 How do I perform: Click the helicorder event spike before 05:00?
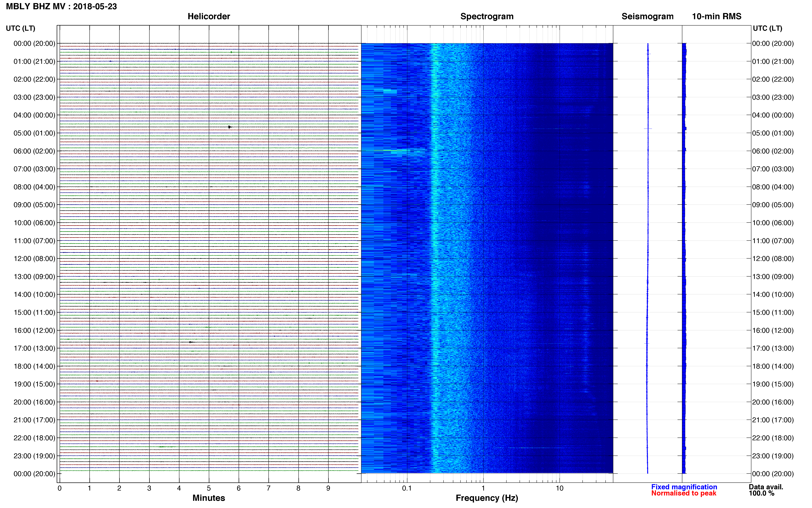(230, 127)
